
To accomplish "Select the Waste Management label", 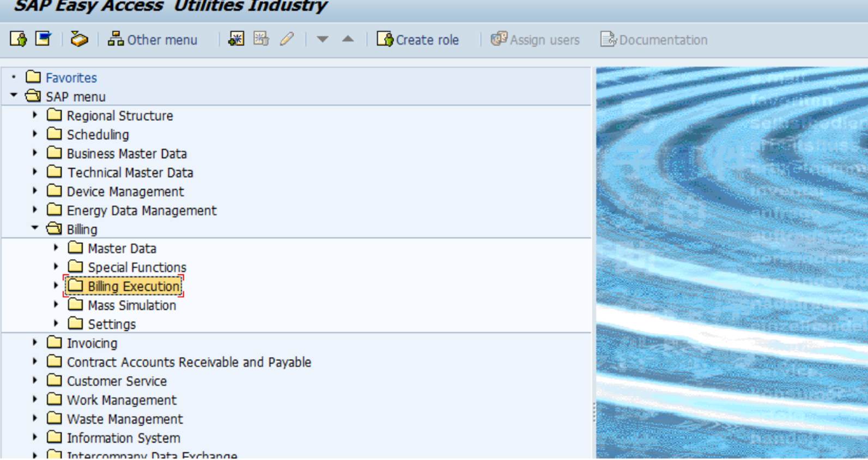I will click(x=125, y=419).
